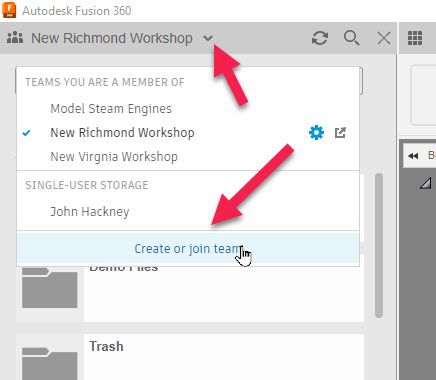Switch to New Virgnia Workshop team
This screenshot has width=436, height=380.
coord(114,156)
